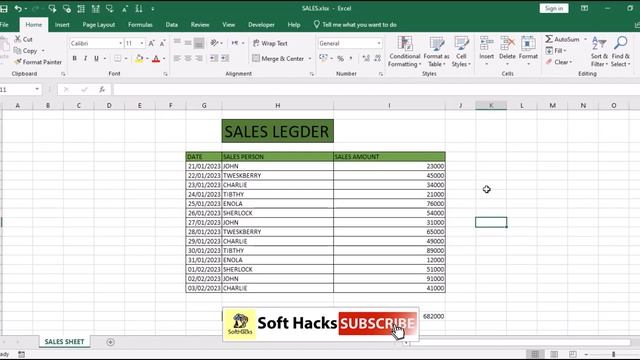Click Merge & Center button
Viewport: 640px width, 360px height.
(x=278, y=58)
